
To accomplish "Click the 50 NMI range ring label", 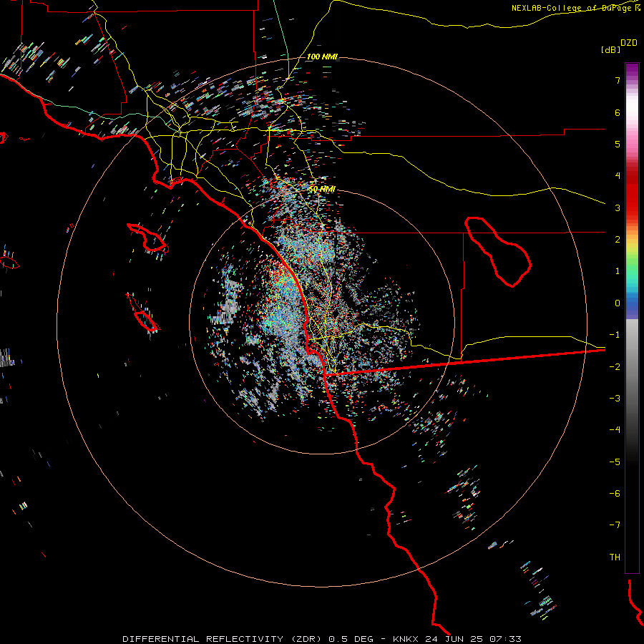I will point(322,189).
